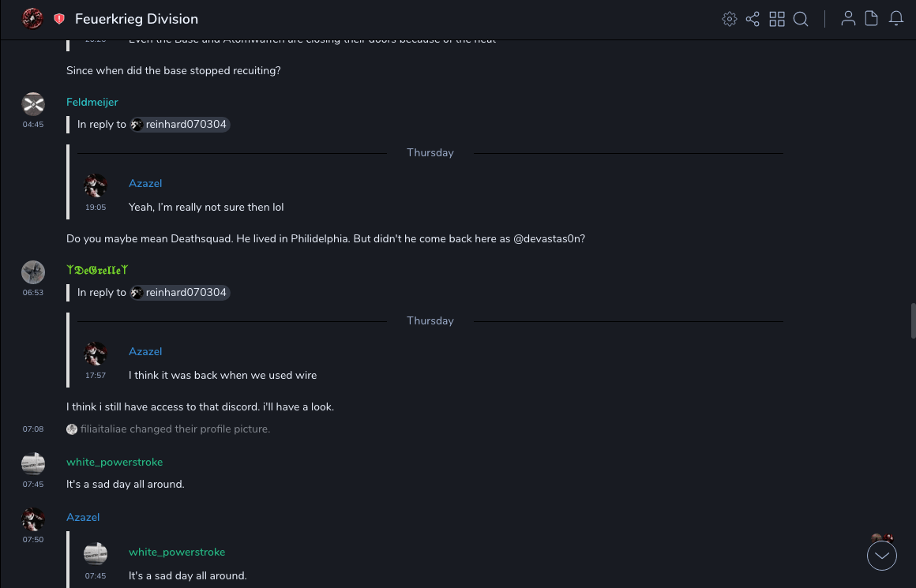
Task: Jump to latest with down-chevron button
Action: click(x=882, y=556)
